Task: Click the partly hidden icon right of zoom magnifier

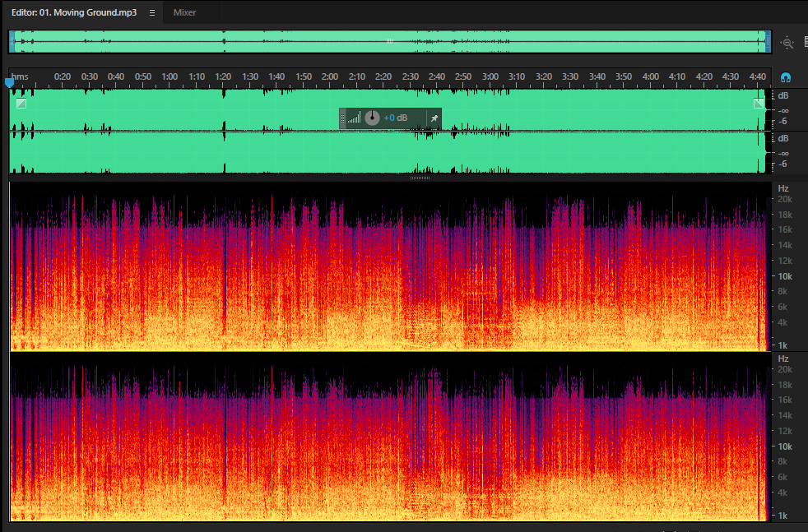Action: pos(806,42)
